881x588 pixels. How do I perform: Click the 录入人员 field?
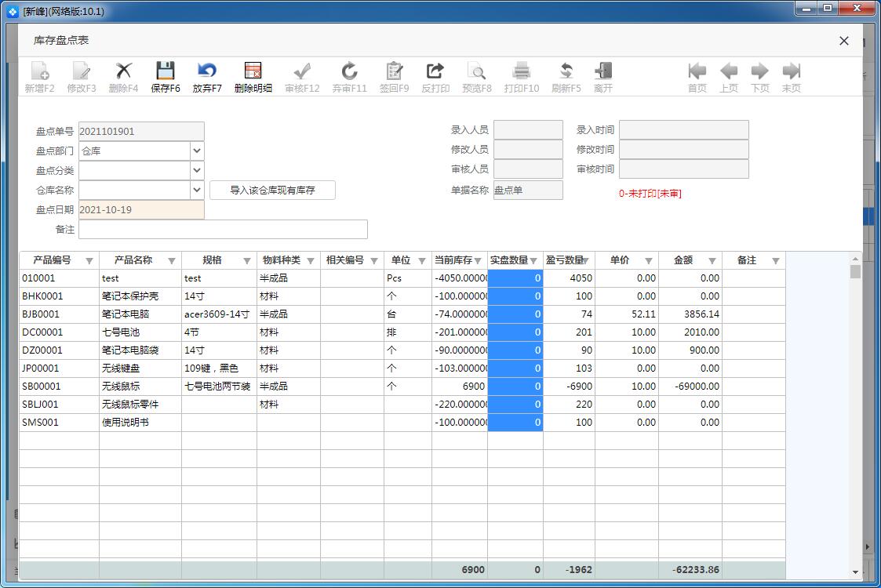528,129
